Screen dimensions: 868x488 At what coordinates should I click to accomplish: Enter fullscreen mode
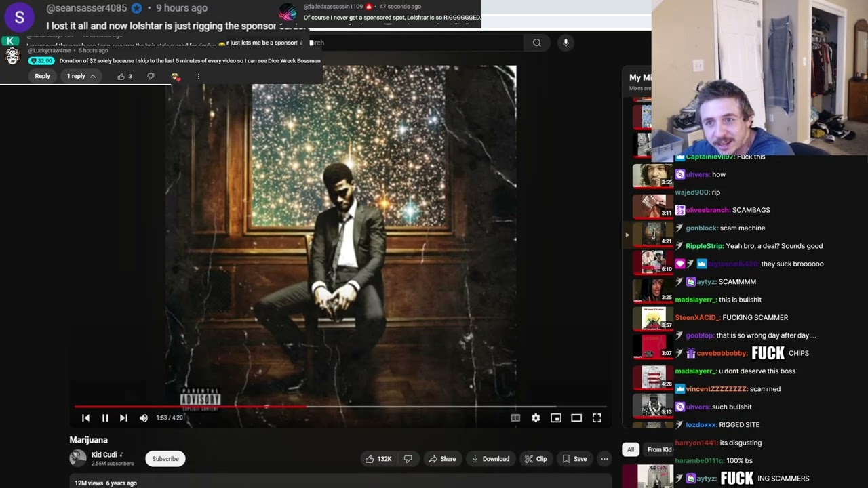tap(597, 418)
